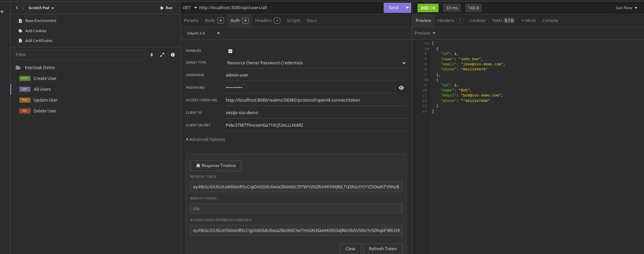Click the 33 ms response time
Image resolution: width=644 pixels, height=254 pixels.
coord(452,8)
